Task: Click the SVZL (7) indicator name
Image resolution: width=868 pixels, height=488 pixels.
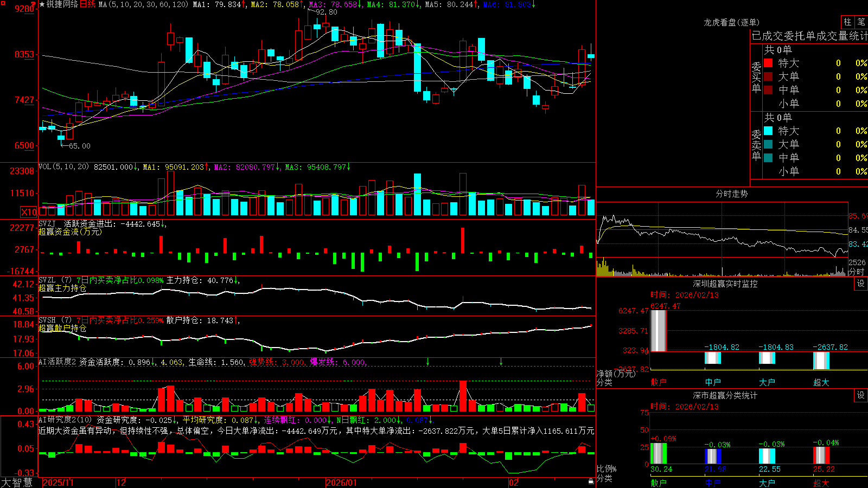Action: [55, 280]
